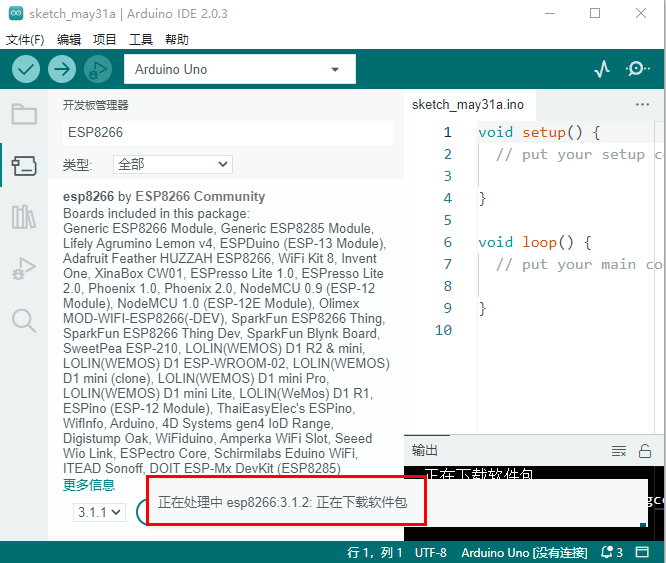Open the 3.1.1 version dropdown
The image size is (666, 563).
(x=99, y=512)
